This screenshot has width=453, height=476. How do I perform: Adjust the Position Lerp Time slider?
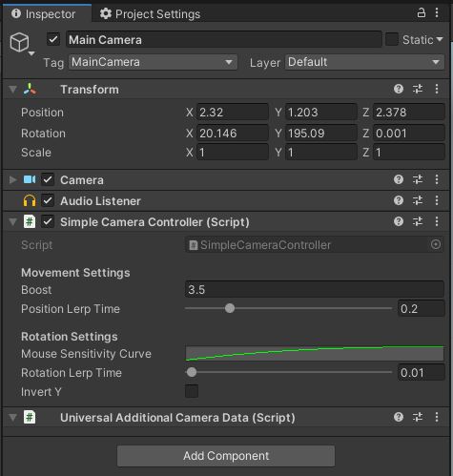pos(230,308)
